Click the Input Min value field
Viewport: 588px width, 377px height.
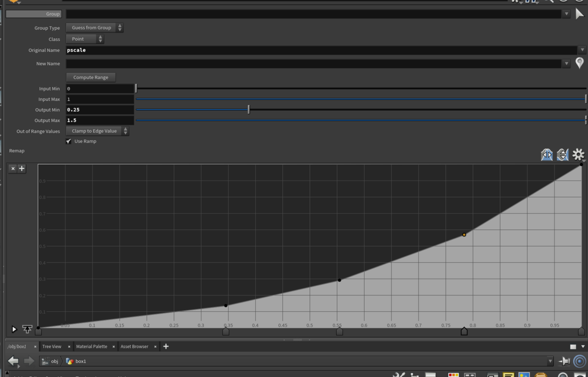point(100,89)
